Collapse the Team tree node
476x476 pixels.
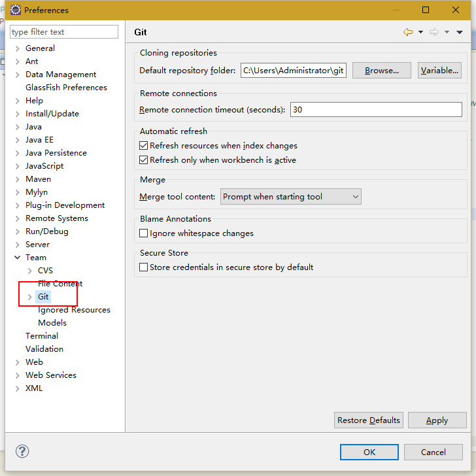point(17,258)
